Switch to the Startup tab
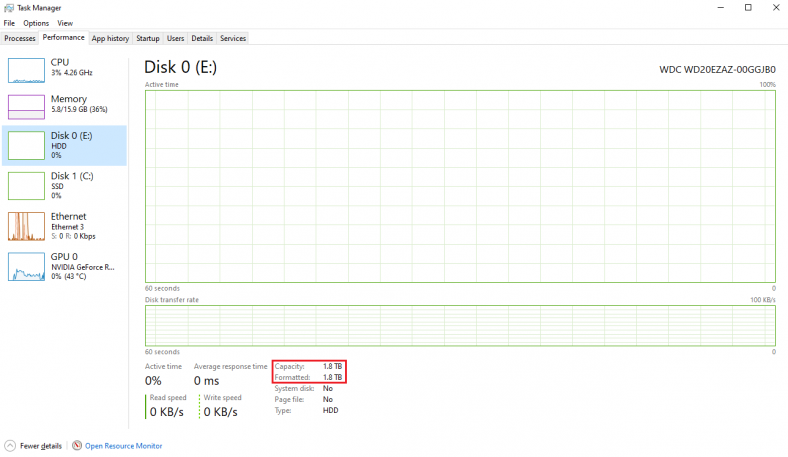This screenshot has height=457, width=788. [x=148, y=38]
